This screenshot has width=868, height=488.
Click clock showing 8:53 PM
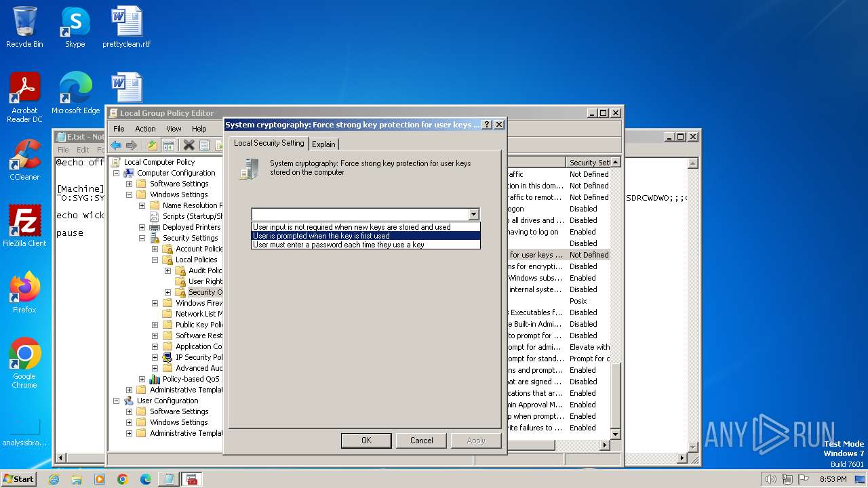coord(833,479)
